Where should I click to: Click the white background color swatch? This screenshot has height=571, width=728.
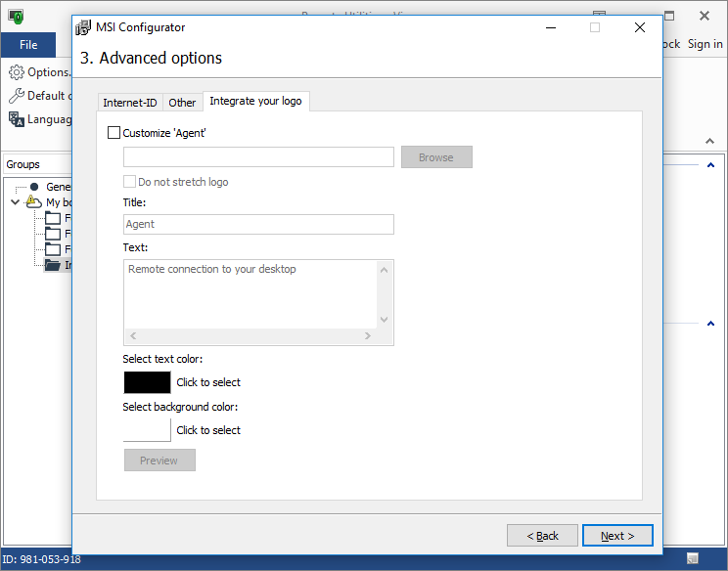(x=147, y=430)
